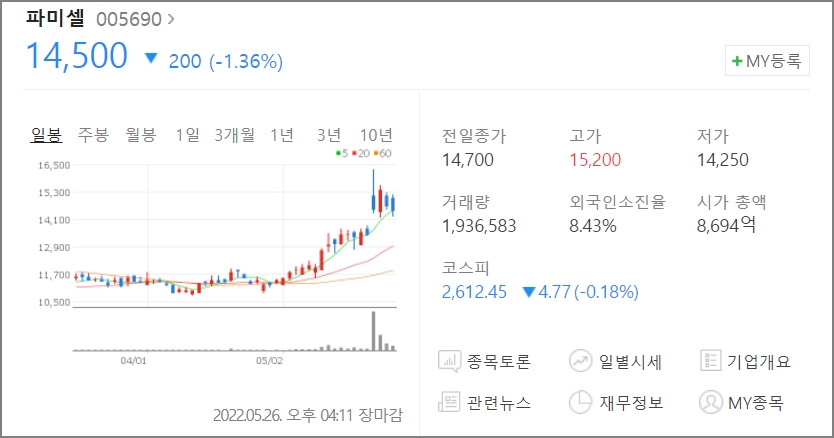The width and height of the screenshot is (834, 438).
Task: Open the MY종목 link
Action: 755,403
